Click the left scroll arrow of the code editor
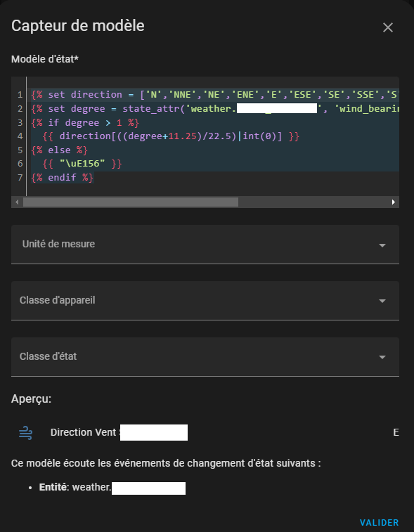This screenshot has width=414, height=532. coord(17,202)
